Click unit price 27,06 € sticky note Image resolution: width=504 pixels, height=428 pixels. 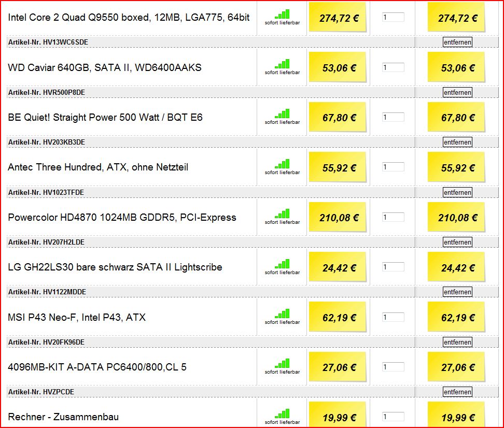click(x=338, y=367)
